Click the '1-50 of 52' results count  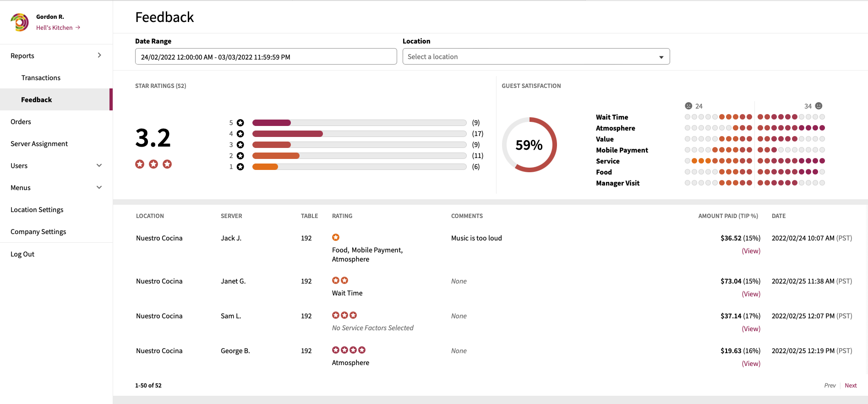pos(148,385)
